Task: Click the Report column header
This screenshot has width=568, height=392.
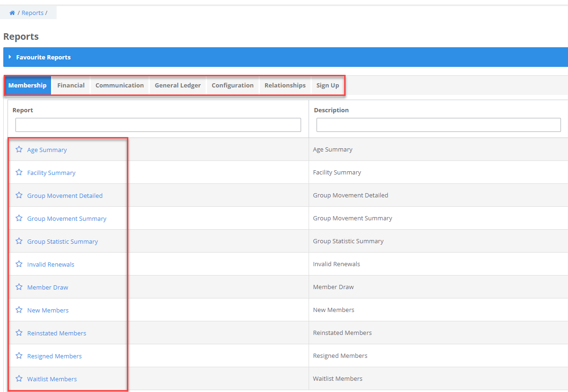Action: 23,110
